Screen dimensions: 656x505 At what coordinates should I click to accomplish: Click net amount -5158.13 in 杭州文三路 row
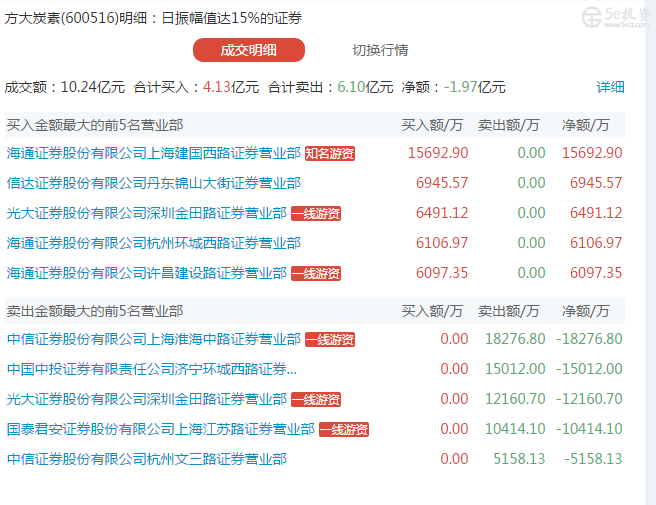tap(593, 459)
